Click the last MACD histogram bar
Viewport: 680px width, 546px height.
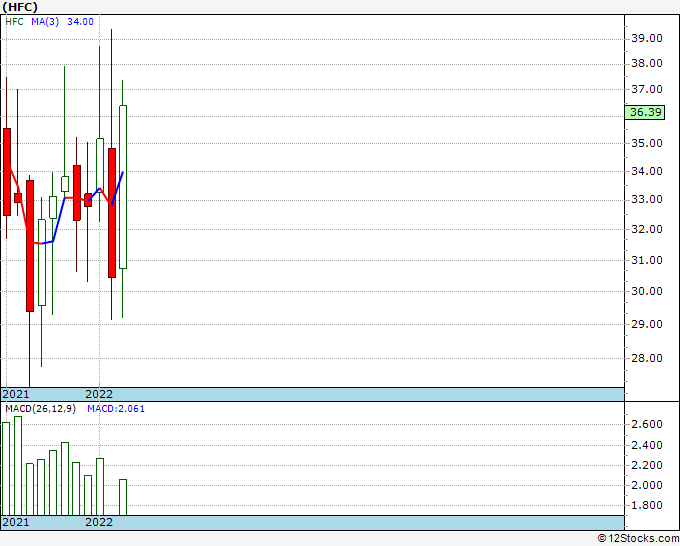tap(123, 497)
